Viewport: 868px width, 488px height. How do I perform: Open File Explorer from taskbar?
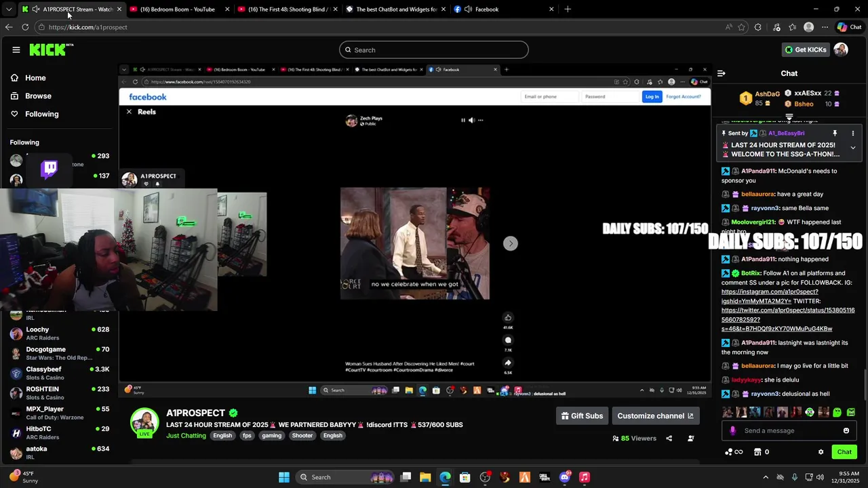coord(425,477)
